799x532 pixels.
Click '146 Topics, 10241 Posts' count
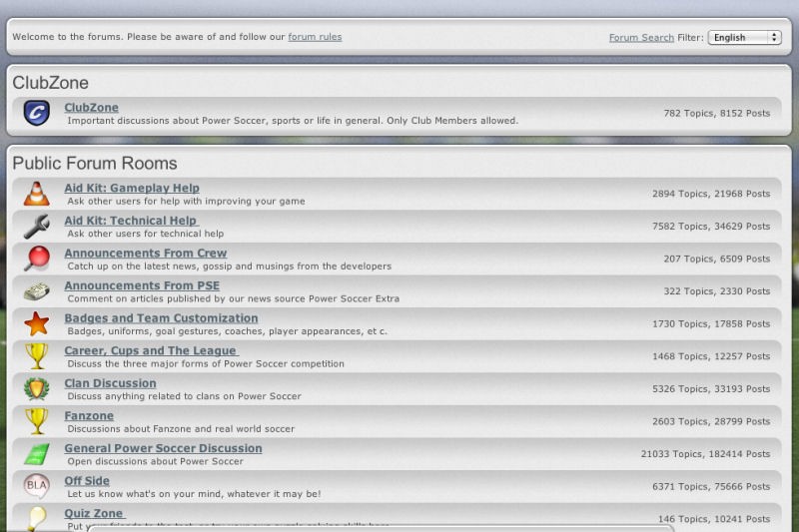click(x=714, y=519)
